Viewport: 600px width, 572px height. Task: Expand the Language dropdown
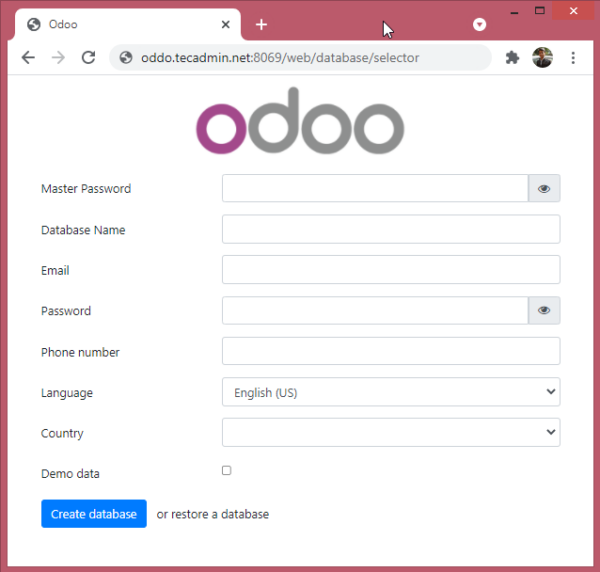click(x=391, y=393)
